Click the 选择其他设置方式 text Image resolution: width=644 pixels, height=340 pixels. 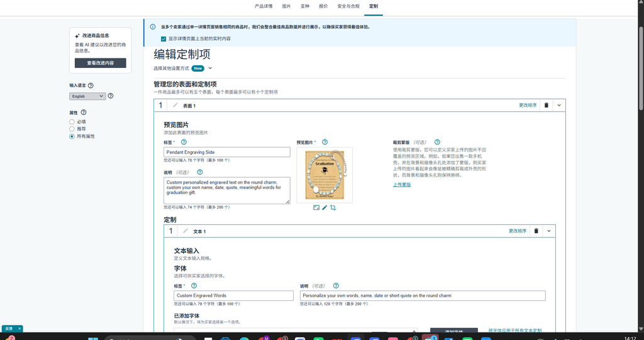coord(171,68)
